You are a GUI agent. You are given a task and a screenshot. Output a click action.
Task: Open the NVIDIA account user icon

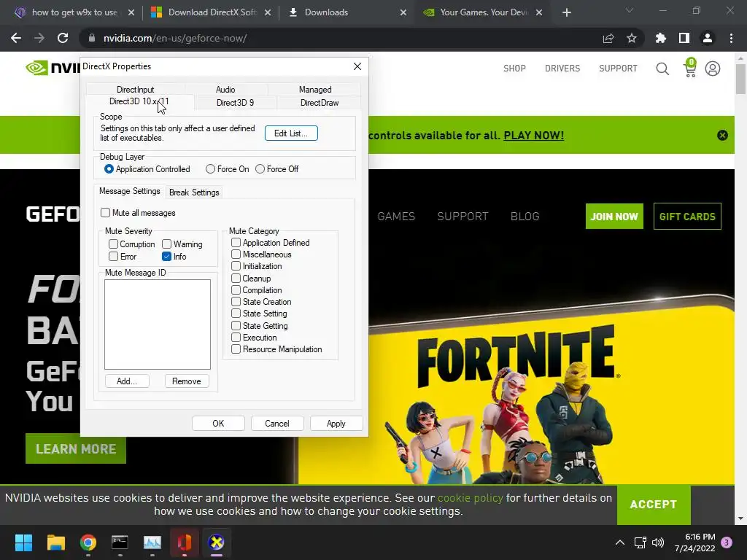[713, 69]
